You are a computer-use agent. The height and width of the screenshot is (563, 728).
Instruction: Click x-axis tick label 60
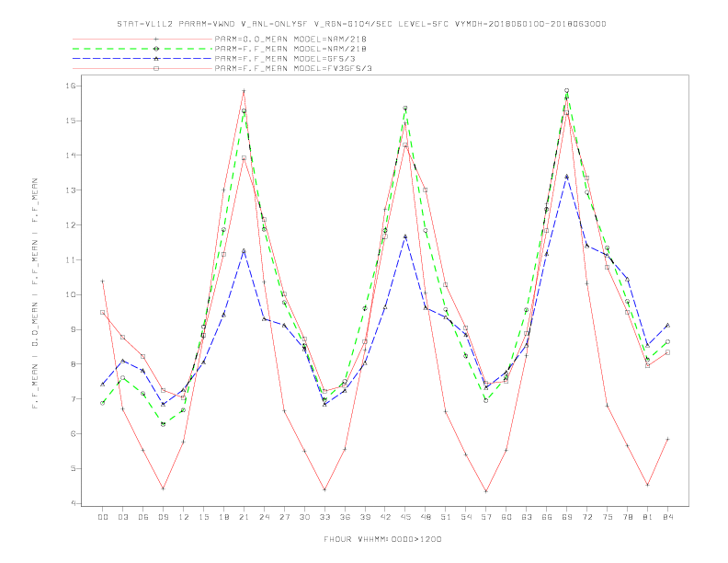click(506, 517)
